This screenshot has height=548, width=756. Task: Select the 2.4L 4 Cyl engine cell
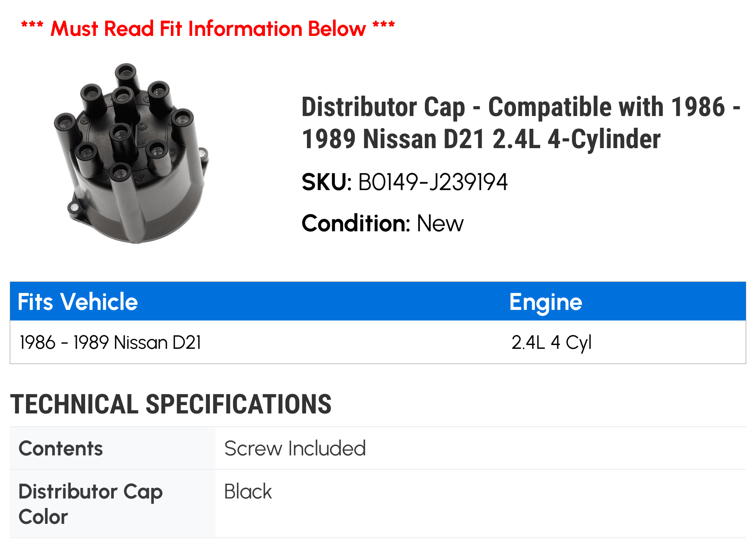coord(551,343)
